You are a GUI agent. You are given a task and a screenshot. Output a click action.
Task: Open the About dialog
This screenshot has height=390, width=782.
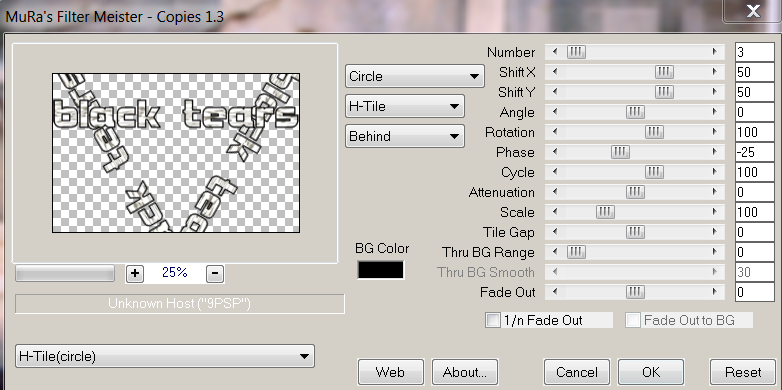pos(465,372)
